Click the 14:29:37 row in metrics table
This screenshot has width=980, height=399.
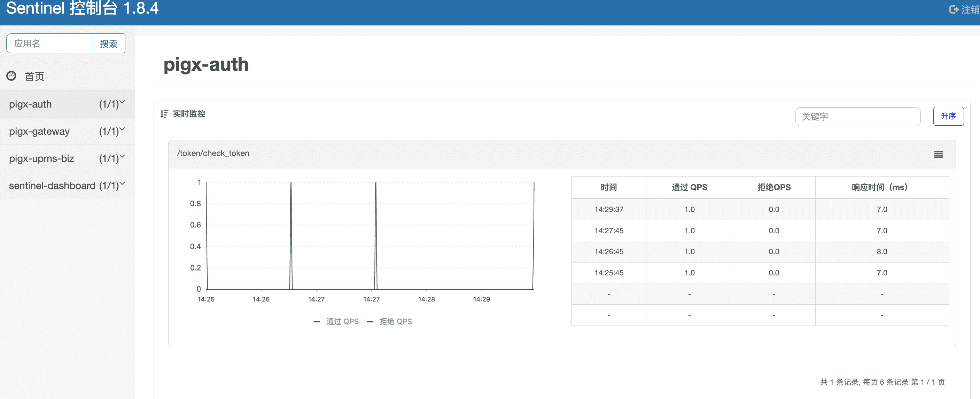click(608, 209)
